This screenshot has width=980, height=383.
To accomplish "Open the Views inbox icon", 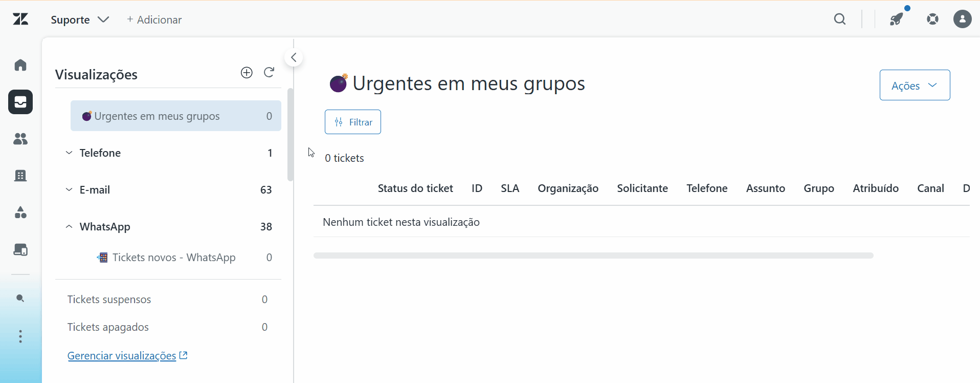I will coord(20,102).
